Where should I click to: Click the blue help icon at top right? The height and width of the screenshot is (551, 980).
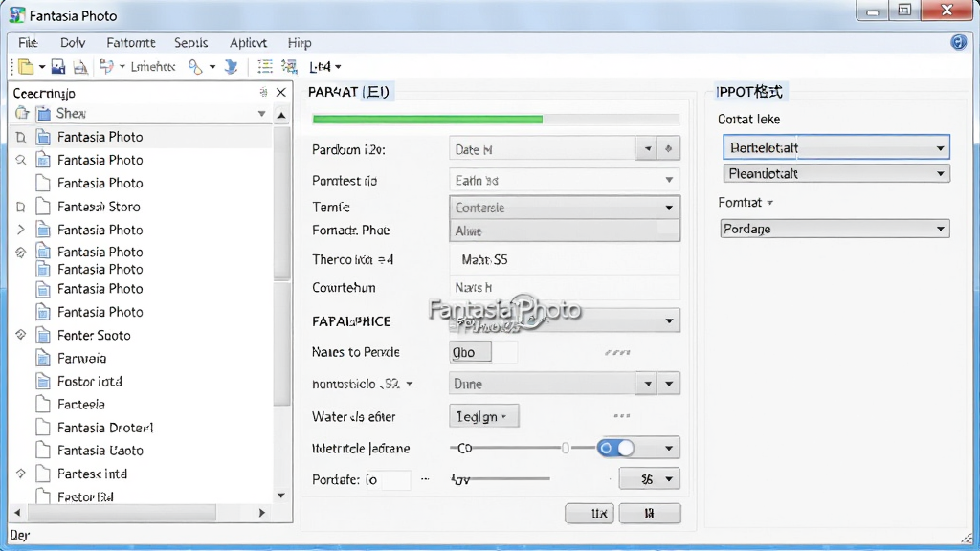[x=959, y=42]
